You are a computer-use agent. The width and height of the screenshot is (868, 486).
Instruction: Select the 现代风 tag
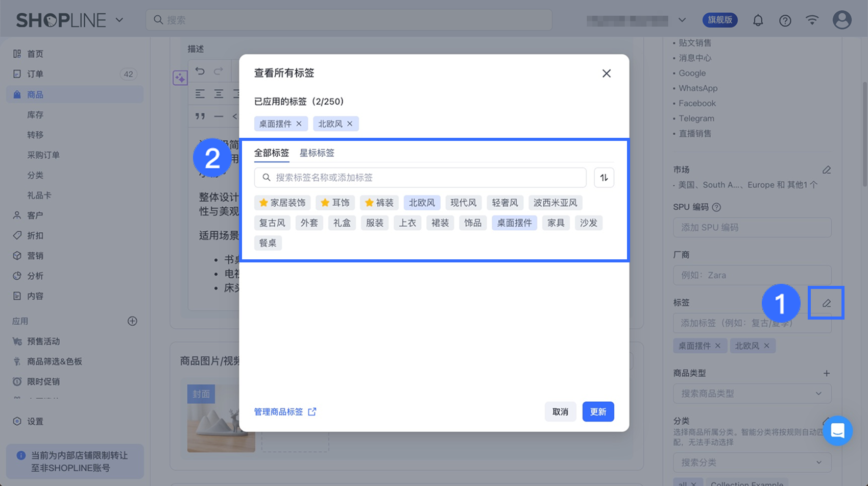click(463, 203)
